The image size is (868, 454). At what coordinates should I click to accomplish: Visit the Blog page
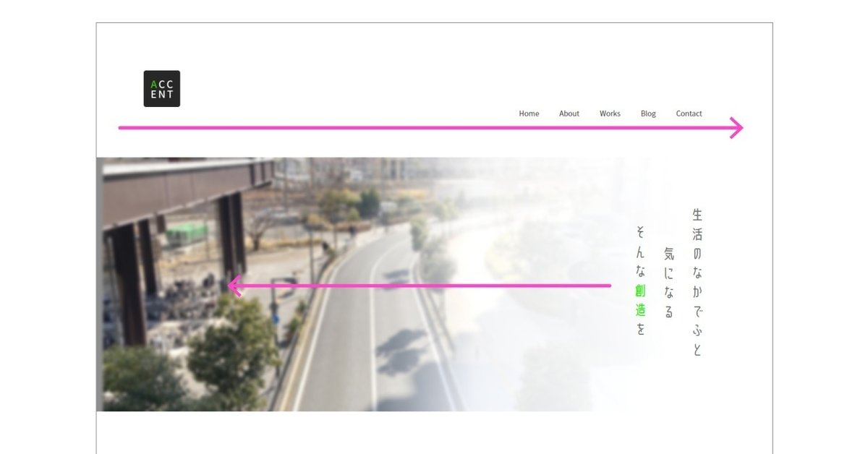click(648, 113)
